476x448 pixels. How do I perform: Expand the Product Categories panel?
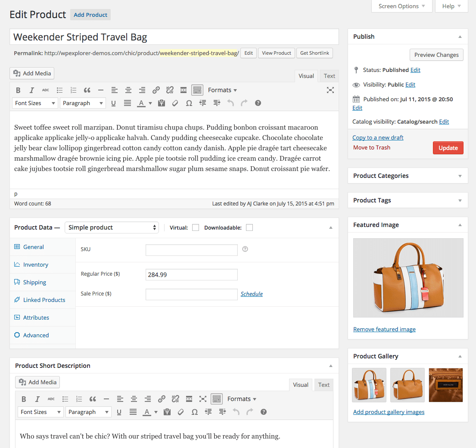click(x=459, y=175)
